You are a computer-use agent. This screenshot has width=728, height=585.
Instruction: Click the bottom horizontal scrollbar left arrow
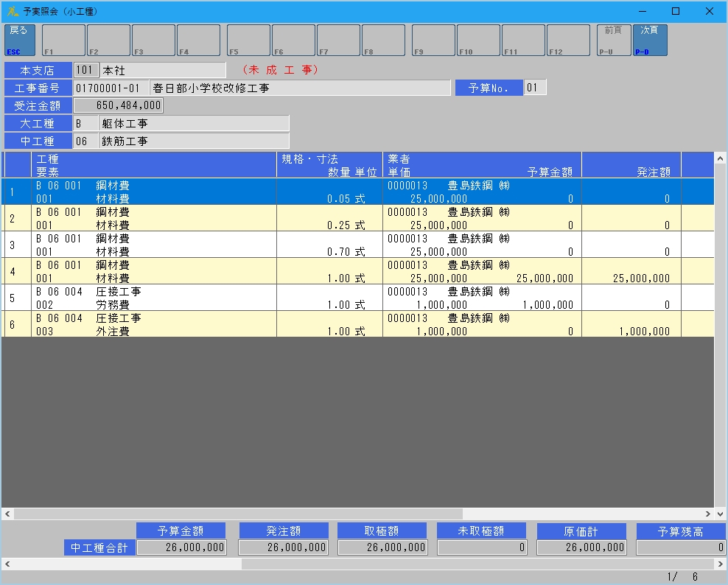(x=7, y=564)
